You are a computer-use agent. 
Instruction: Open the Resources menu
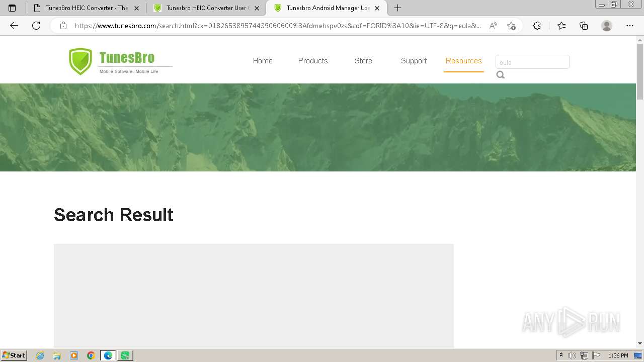coord(463,61)
